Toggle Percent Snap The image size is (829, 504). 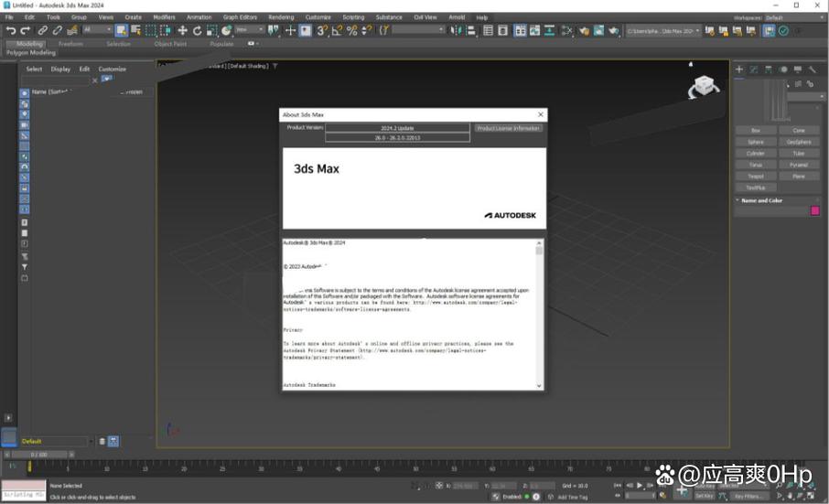(351, 30)
